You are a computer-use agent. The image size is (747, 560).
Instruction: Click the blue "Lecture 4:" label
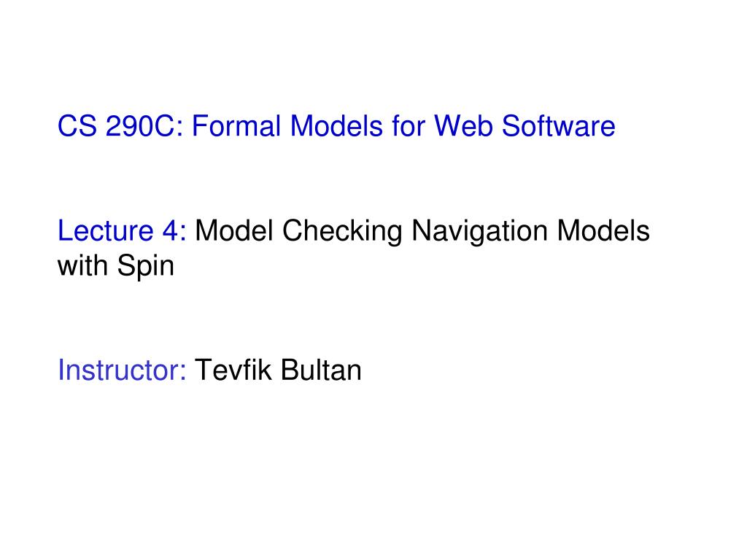122,231
